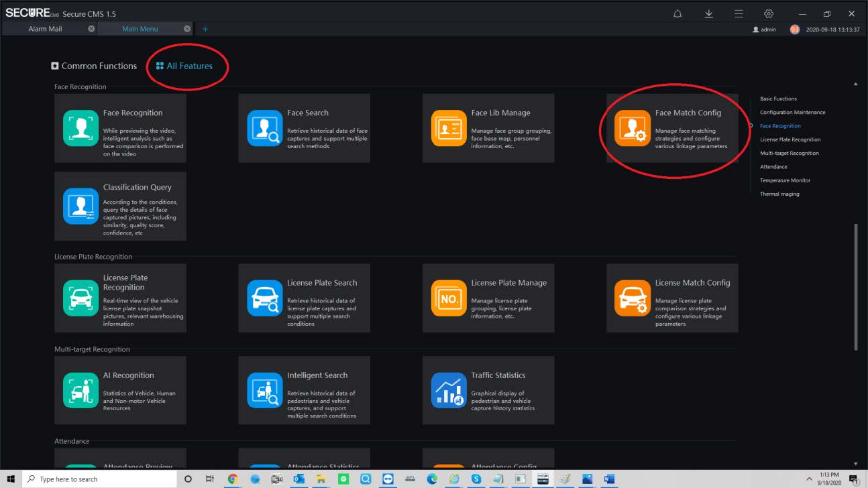The width and height of the screenshot is (868, 488).
Task: Click the scrollbar up arrow
Action: (x=855, y=84)
